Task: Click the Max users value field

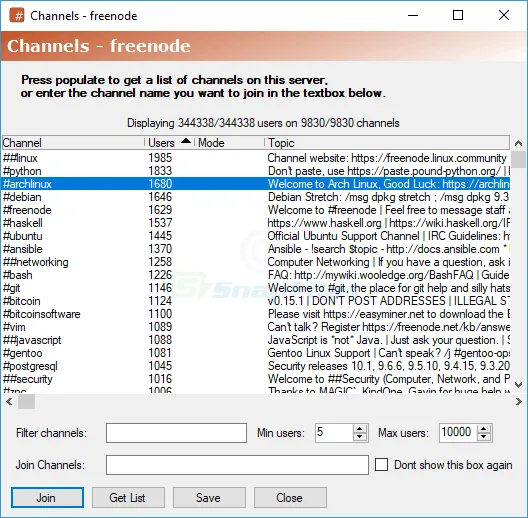Action: tap(458, 432)
